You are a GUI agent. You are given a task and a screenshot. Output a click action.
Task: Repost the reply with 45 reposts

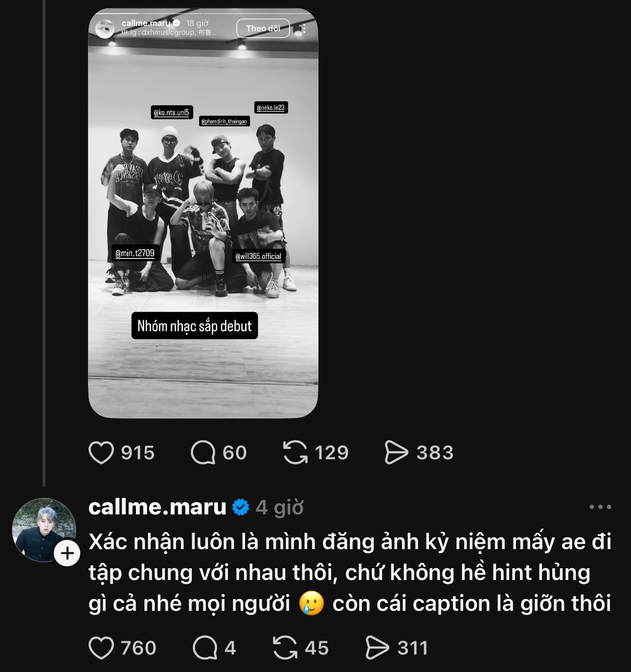pos(285,648)
